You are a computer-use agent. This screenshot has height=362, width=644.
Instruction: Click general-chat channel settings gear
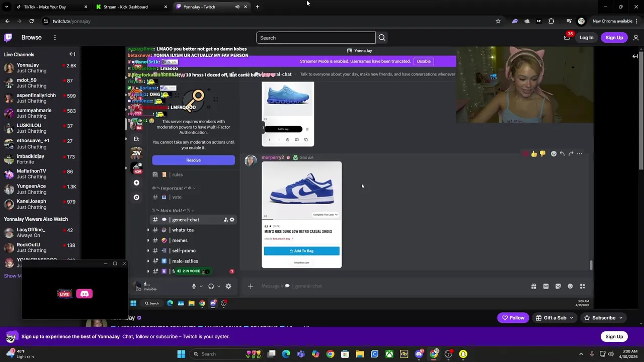coord(232,220)
